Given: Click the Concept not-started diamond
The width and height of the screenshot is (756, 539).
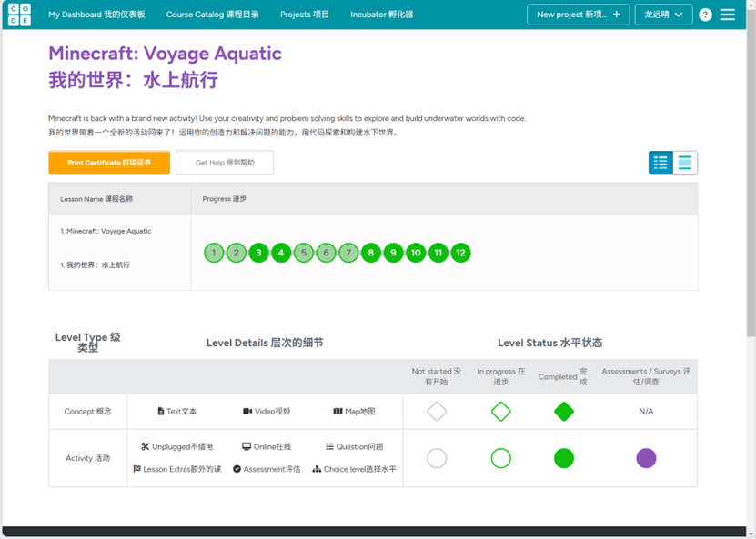Looking at the screenshot, I should click(437, 412).
